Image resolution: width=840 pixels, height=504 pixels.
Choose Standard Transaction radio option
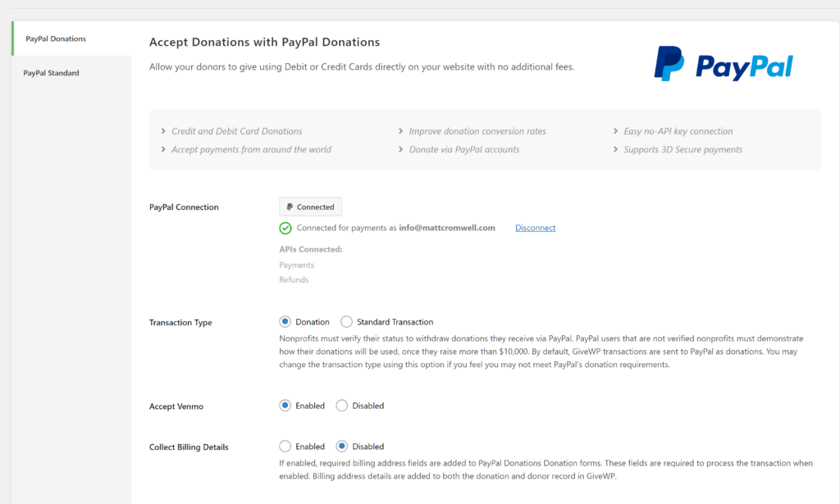coord(347,321)
